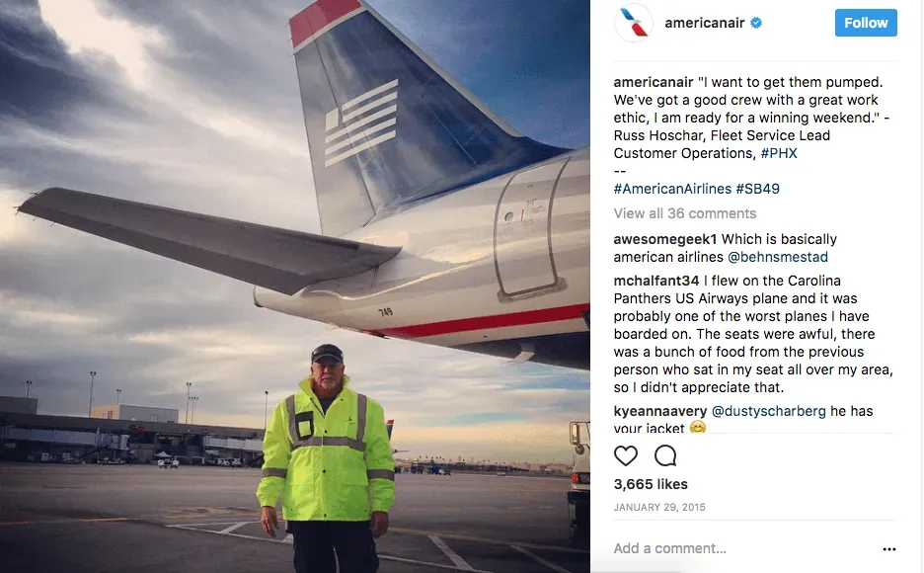Like the post using the heart icon
The height and width of the screenshot is (573, 924).
click(x=626, y=455)
